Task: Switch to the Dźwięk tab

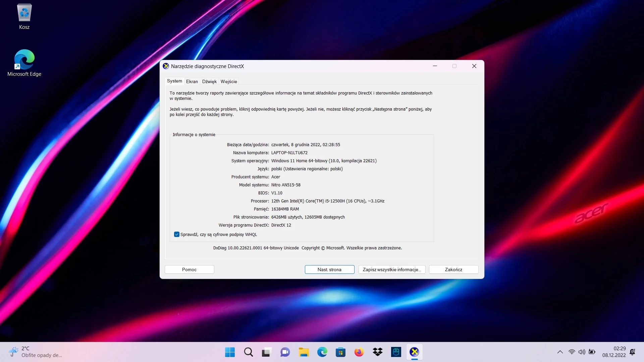Action: [209, 81]
